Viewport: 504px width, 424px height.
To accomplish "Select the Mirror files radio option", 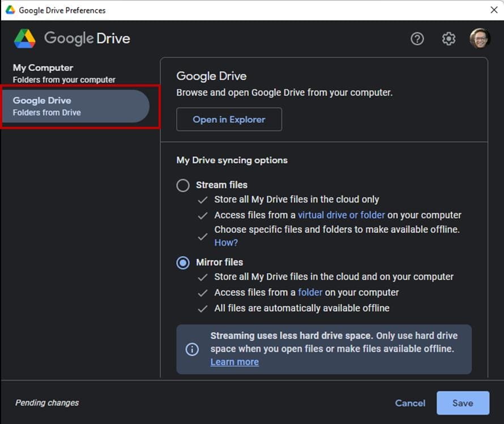I will (183, 263).
